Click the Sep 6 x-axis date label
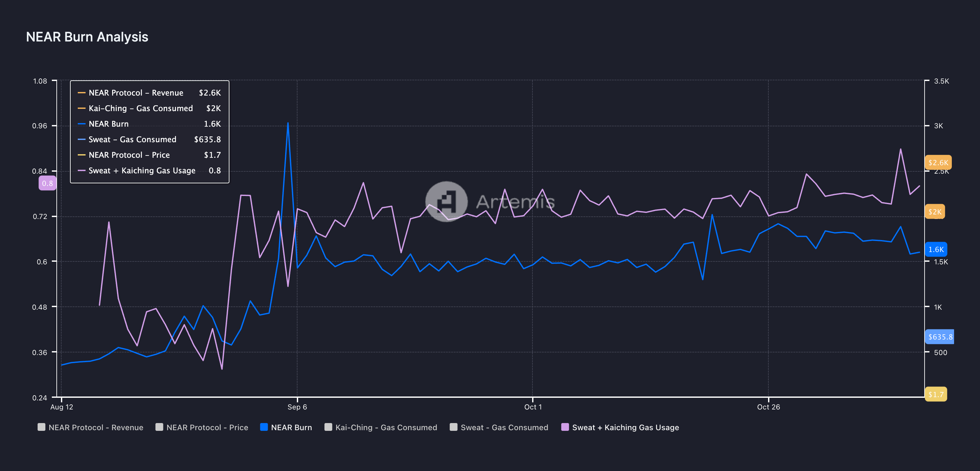 (297, 407)
